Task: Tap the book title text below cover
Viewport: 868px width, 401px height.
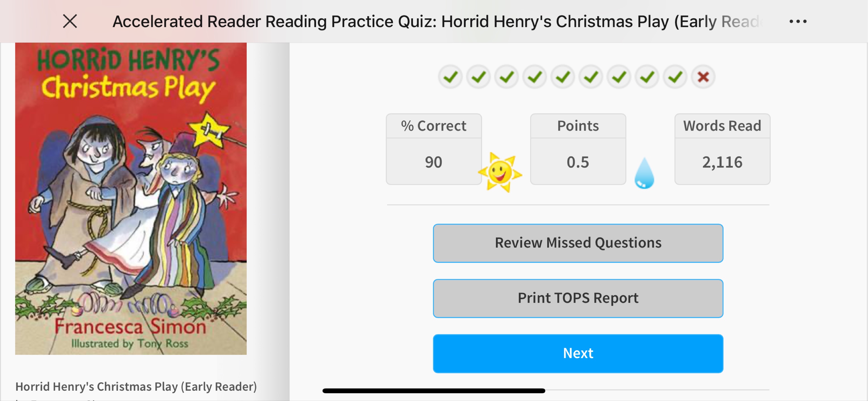Action: [136, 387]
